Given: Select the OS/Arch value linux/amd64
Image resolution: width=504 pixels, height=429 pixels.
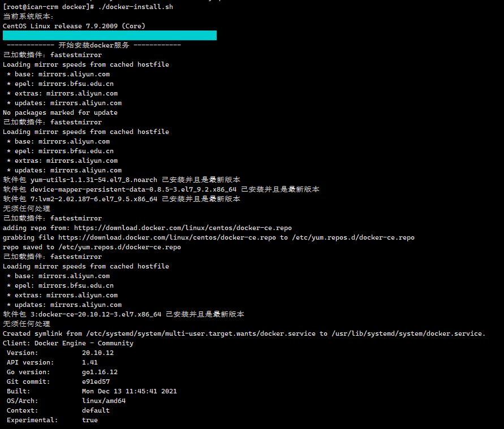Looking at the screenshot, I should pos(104,401).
